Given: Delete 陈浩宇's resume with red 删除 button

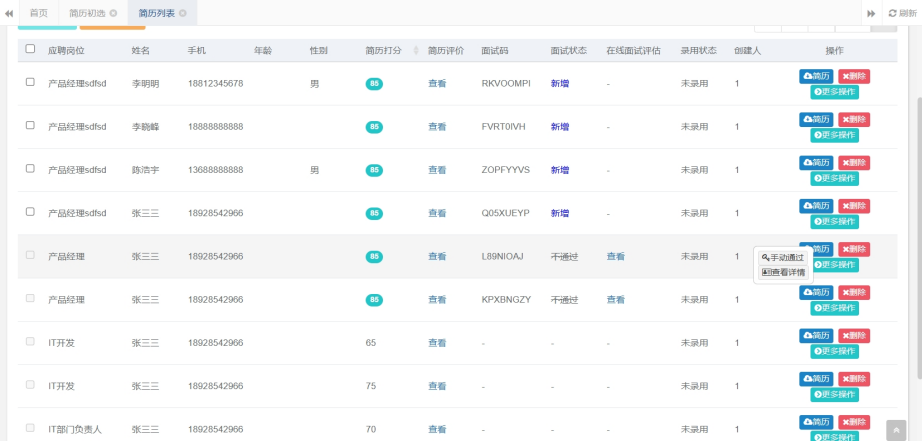Looking at the screenshot, I should point(854,163).
